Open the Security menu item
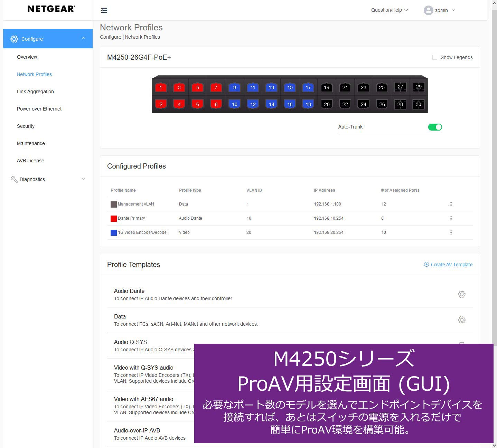Viewport: 497px width, 448px height. 26,126
